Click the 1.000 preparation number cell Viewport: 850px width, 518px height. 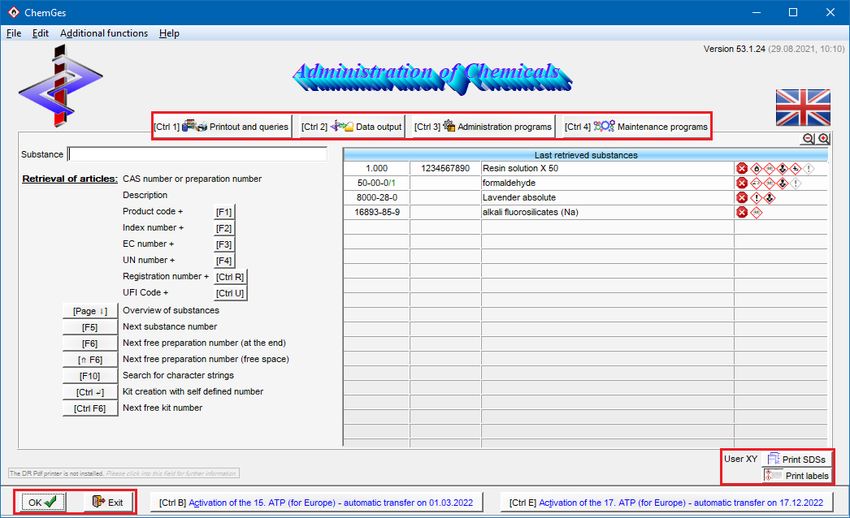click(x=377, y=169)
